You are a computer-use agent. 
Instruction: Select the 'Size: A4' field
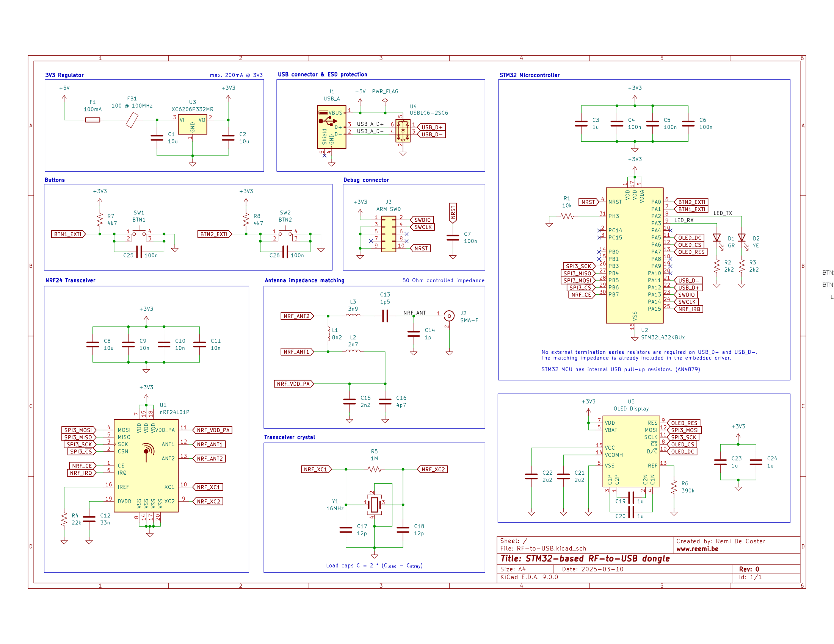pos(513,569)
